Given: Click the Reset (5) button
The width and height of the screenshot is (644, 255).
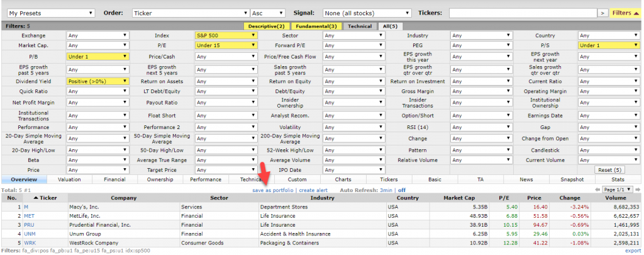Looking at the screenshot, I should (x=609, y=170).
